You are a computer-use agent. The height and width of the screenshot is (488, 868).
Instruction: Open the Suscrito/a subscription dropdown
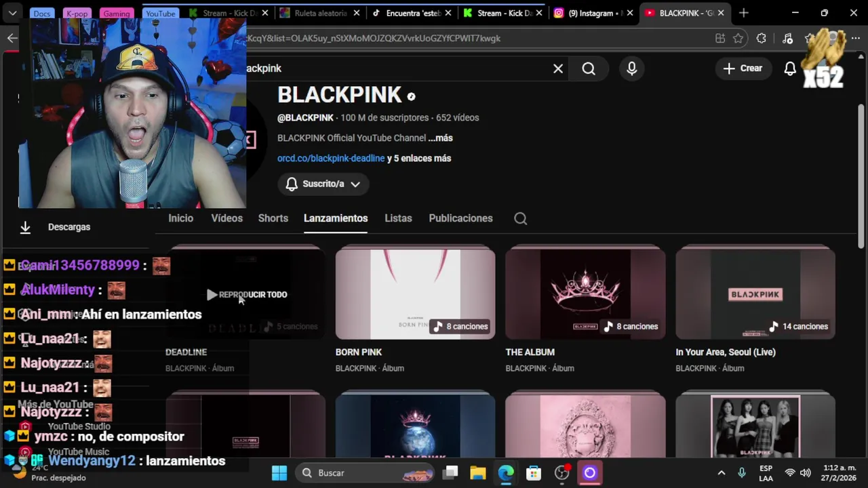(323, 184)
